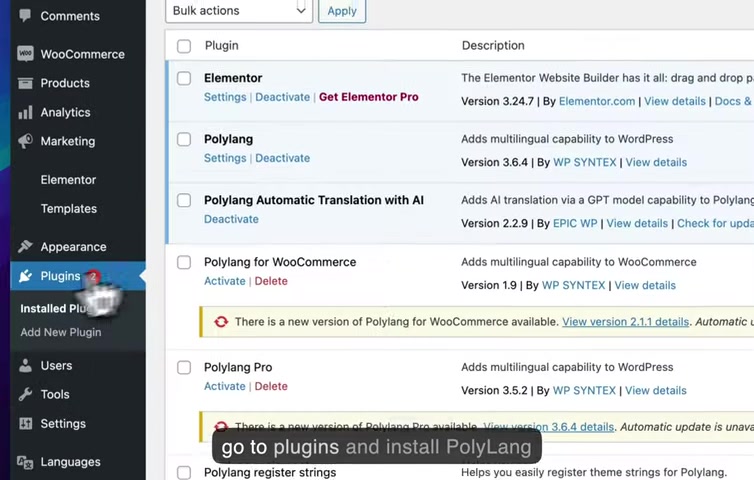Viewport: 754px width, 480px height.
Task: Click Version 3.24.7 text in Elementor row
Action: [x=497, y=101]
